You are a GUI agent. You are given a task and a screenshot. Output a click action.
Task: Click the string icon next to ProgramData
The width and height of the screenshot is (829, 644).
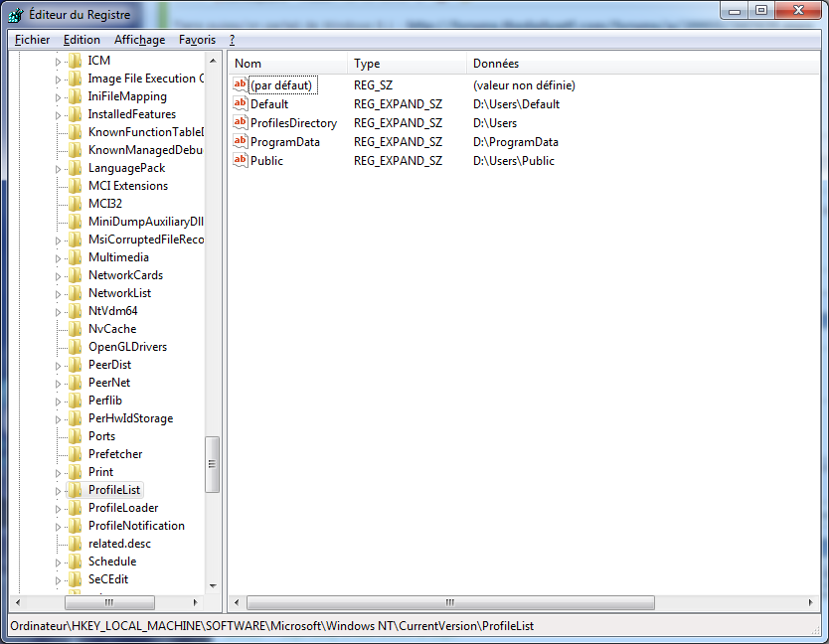coord(240,141)
